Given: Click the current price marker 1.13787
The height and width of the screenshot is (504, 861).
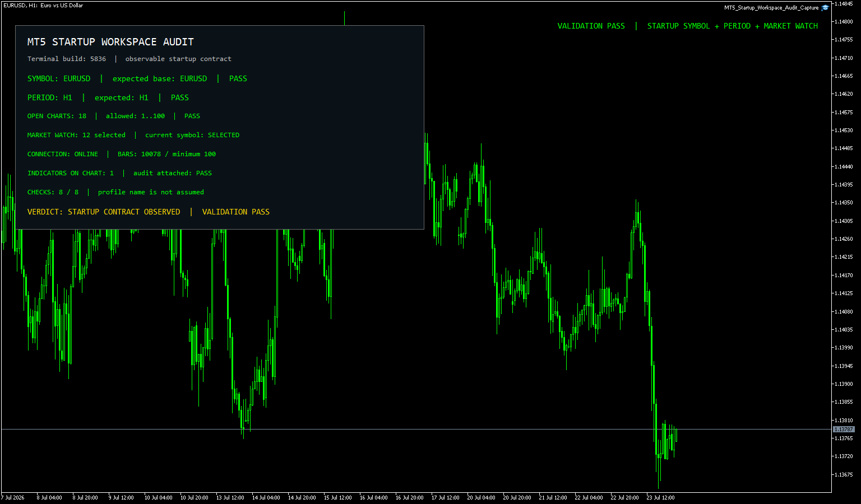Looking at the screenshot, I should (x=844, y=430).
